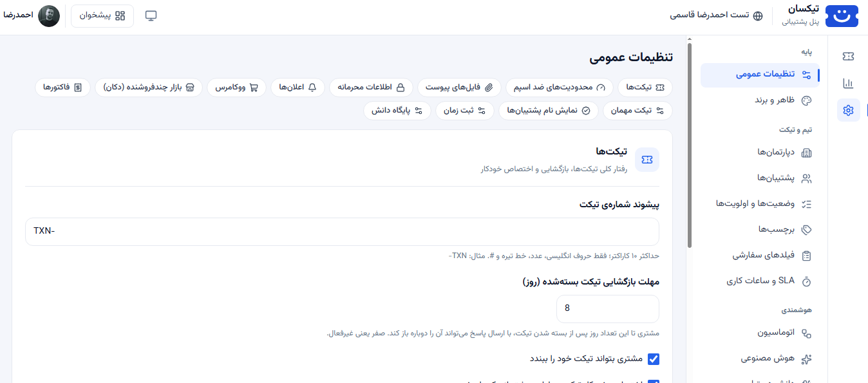Select the فایل‌های پیوست tab
The height and width of the screenshot is (383, 868).
pyautogui.click(x=460, y=87)
